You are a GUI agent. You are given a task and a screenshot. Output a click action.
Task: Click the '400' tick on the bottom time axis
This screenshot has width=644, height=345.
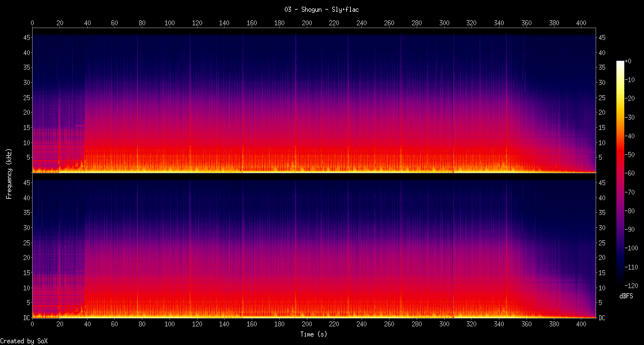[582, 325]
